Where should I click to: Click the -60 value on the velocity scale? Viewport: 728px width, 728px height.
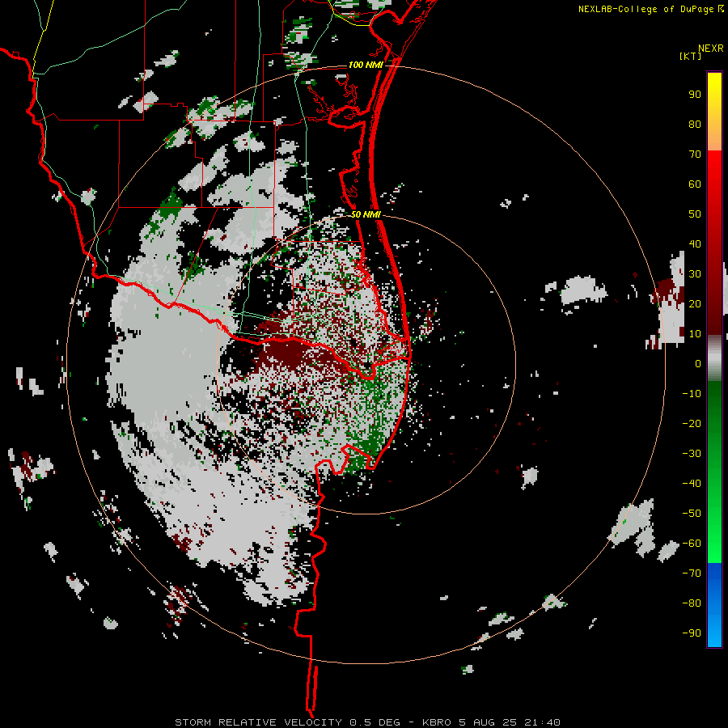(x=692, y=544)
